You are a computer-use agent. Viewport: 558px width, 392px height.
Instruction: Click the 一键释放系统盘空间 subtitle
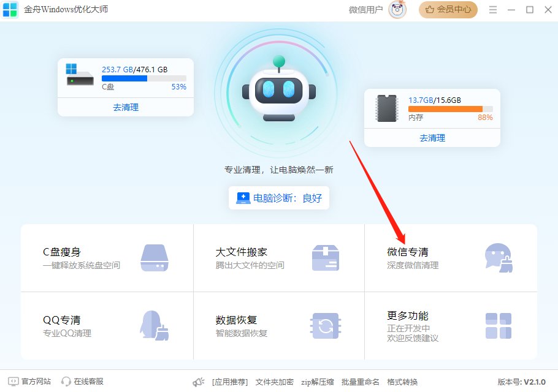[x=82, y=265]
